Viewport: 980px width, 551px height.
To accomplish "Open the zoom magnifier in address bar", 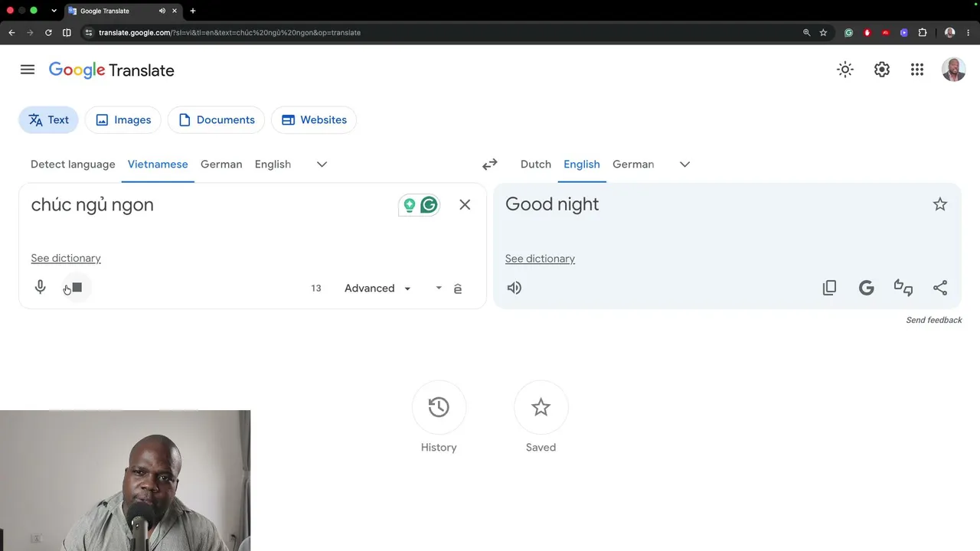I will pyautogui.click(x=806, y=33).
